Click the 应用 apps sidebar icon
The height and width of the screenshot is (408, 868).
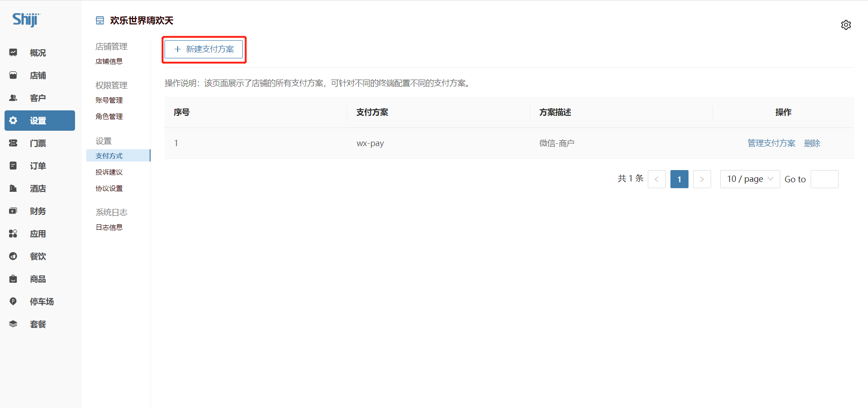pyautogui.click(x=13, y=233)
